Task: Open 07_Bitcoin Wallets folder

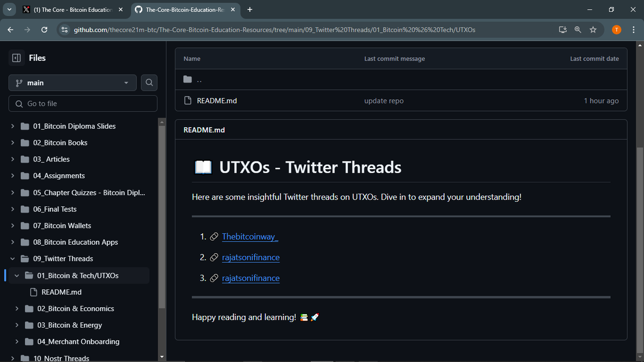Action: pyautogui.click(x=62, y=226)
